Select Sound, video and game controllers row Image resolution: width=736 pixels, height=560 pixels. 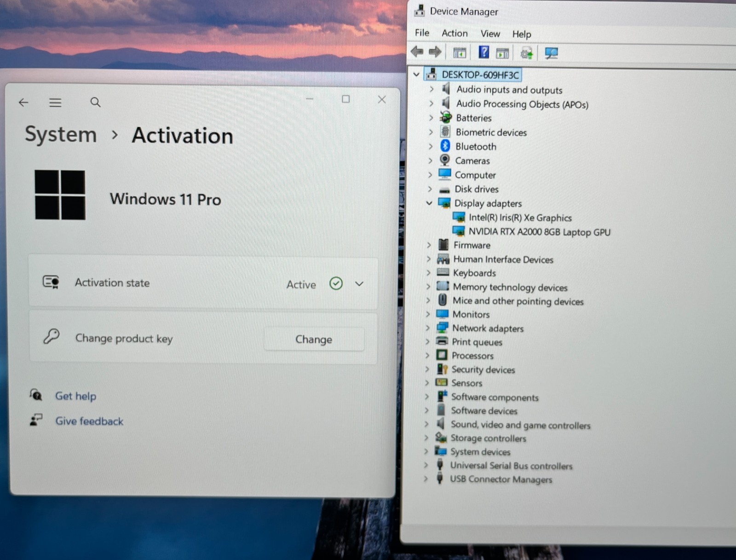click(520, 425)
